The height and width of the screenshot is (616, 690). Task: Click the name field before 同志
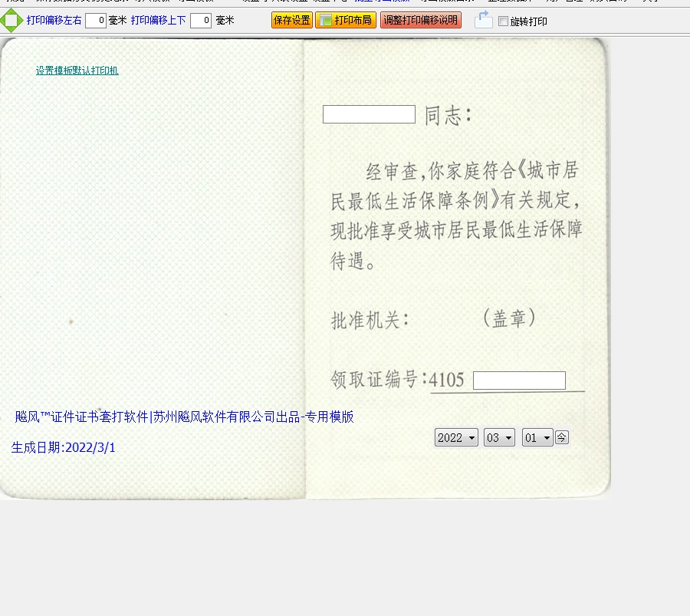369,114
